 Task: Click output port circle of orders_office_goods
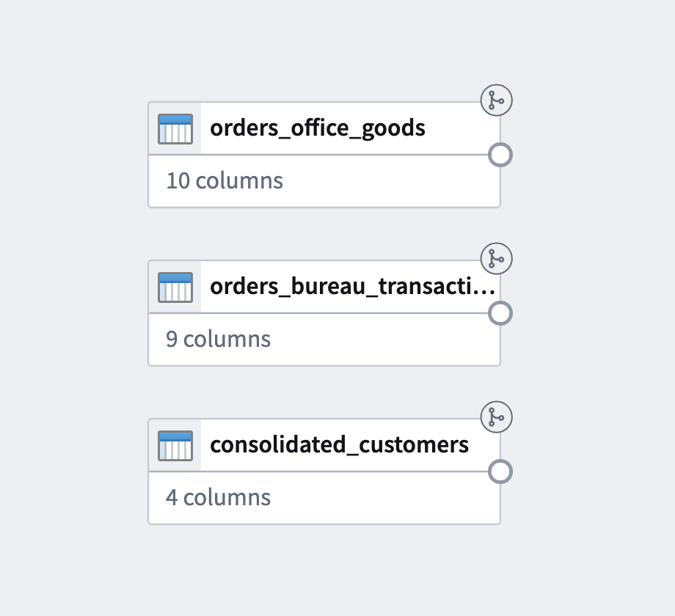click(500, 155)
